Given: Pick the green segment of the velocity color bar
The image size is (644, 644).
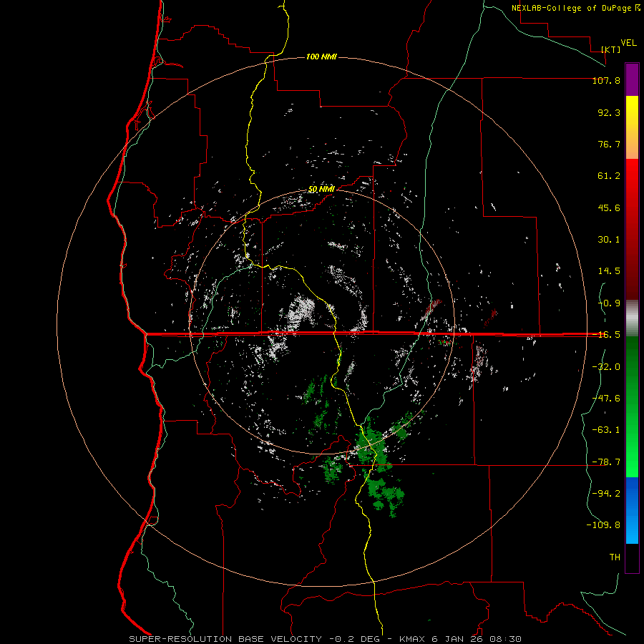Looking at the screenshot, I should [632, 406].
